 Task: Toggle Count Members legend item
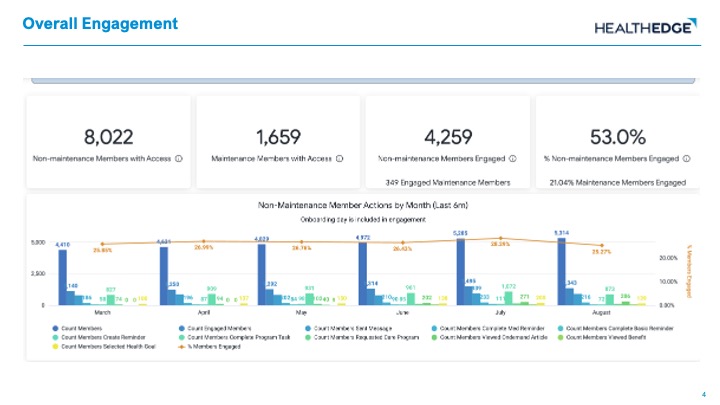click(84, 327)
